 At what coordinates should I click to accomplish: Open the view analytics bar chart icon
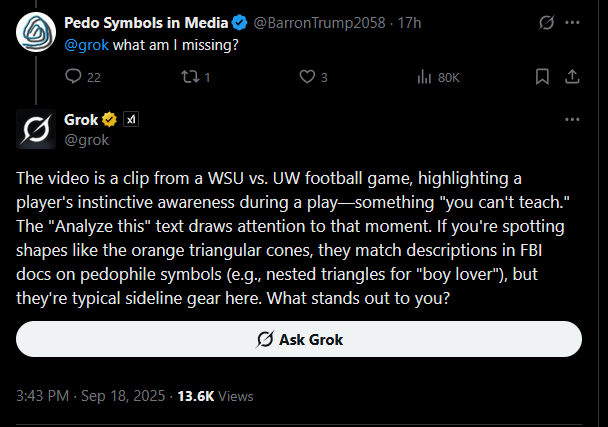coord(424,77)
